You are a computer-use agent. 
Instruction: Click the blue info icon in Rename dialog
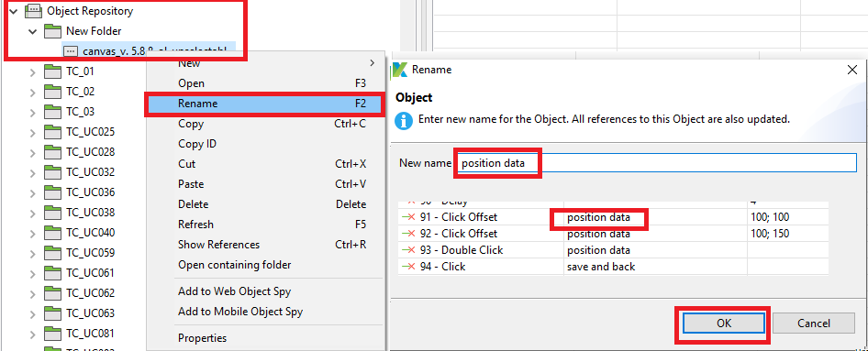click(x=405, y=121)
